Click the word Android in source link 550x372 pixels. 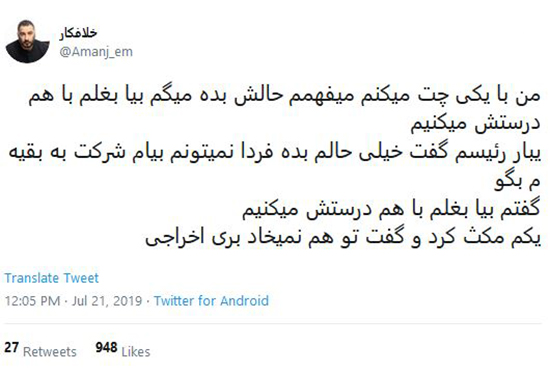[244, 301]
